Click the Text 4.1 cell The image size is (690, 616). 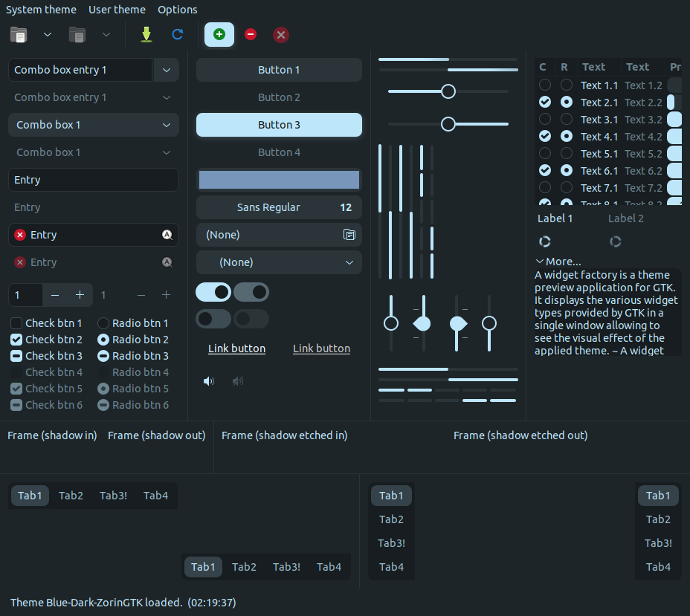[599, 136]
